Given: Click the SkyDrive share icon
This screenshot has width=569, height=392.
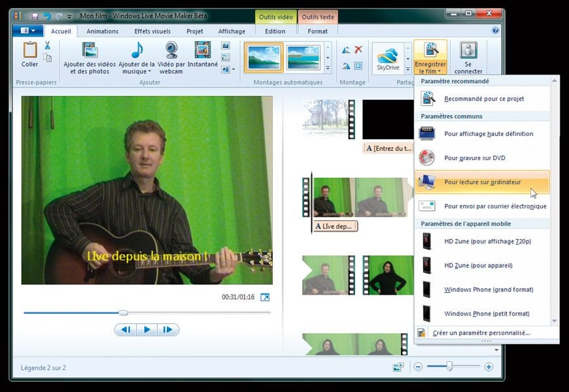Looking at the screenshot, I should (388, 56).
